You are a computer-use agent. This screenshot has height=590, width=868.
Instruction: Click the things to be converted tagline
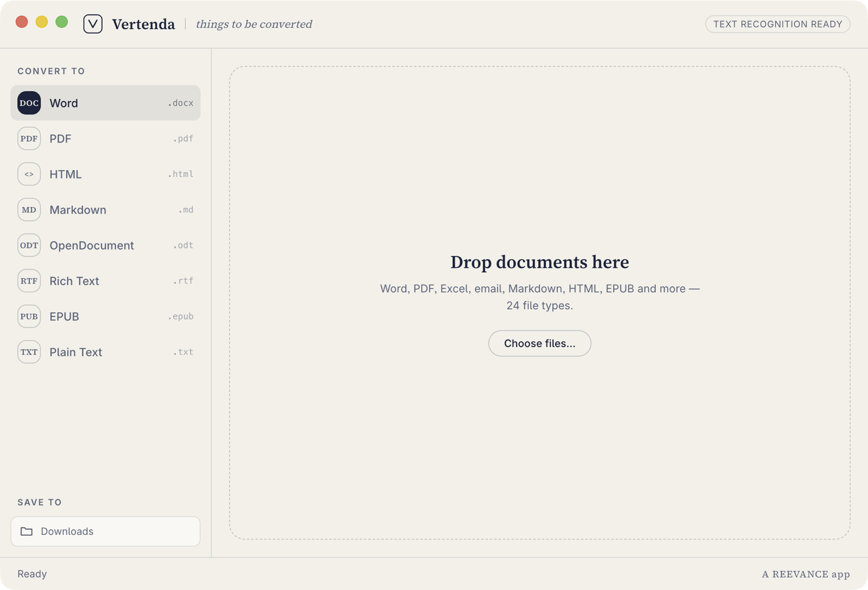pyautogui.click(x=254, y=24)
